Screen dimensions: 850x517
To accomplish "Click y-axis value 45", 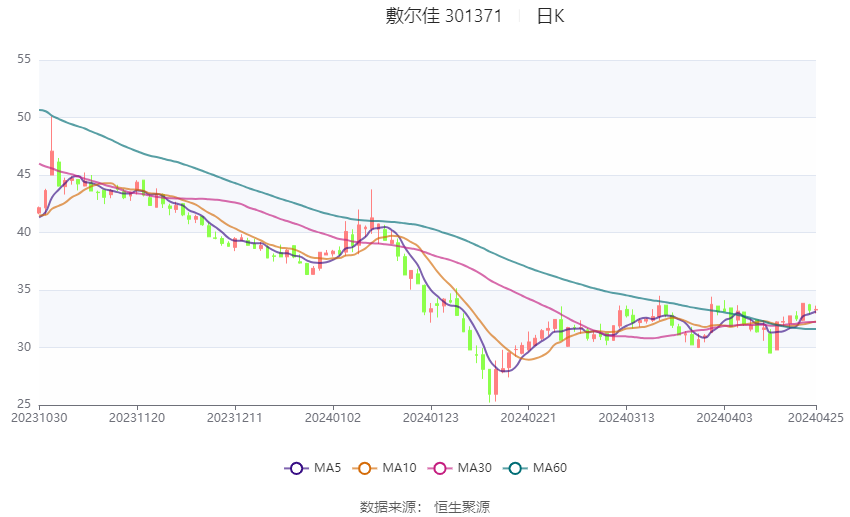I will point(24,175).
